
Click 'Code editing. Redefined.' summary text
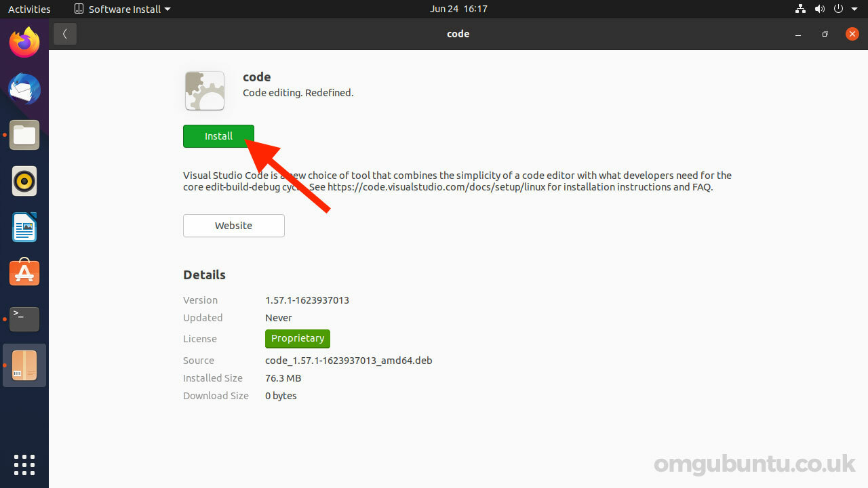(x=298, y=93)
